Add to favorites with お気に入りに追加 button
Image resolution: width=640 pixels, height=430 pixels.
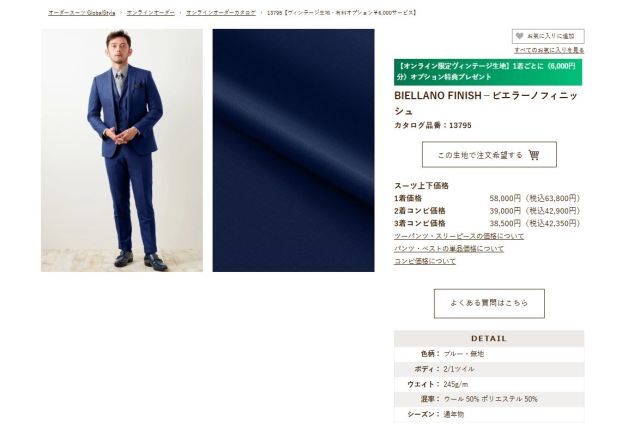(548, 36)
